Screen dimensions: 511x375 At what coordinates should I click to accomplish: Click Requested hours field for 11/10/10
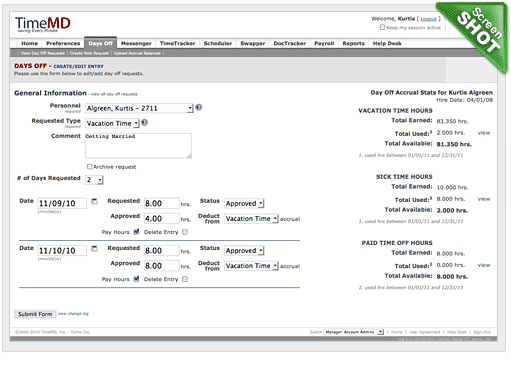click(162, 251)
